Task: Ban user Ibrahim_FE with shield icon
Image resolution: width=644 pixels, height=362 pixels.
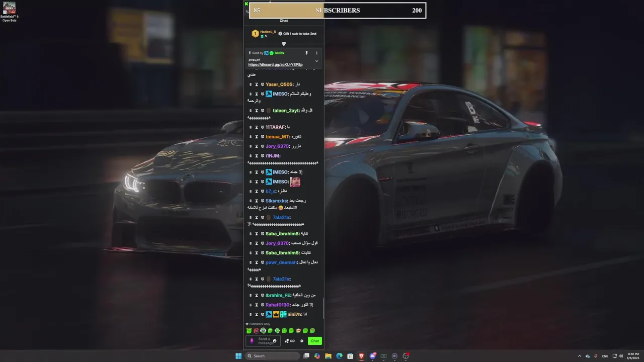Action: coord(263,295)
